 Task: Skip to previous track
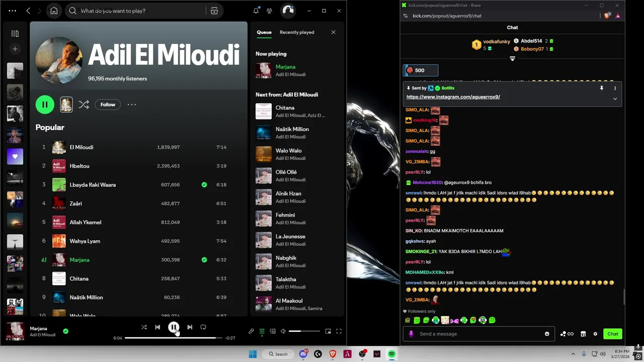157,327
